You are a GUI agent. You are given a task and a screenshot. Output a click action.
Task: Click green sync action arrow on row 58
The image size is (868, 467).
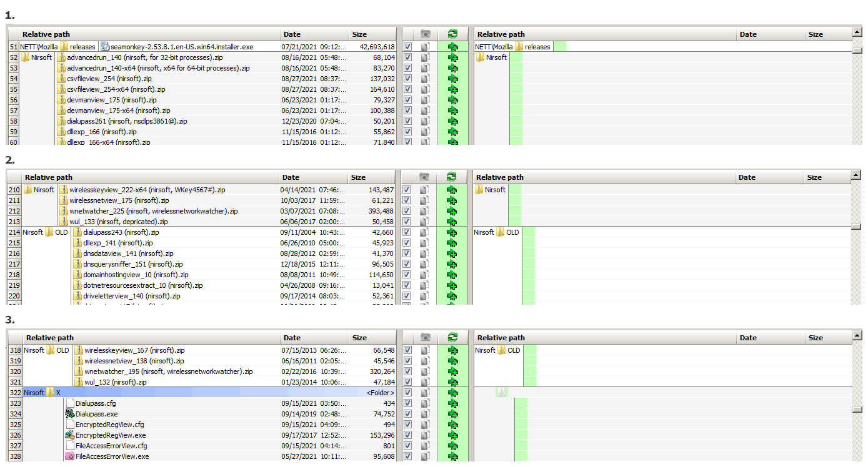(453, 121)
